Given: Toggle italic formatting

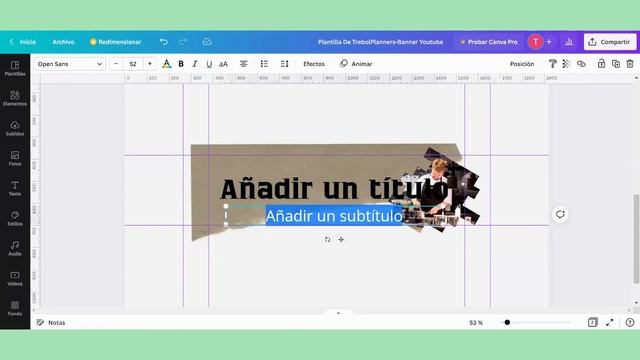Looking at the screenshot, I should click(195, 64).
